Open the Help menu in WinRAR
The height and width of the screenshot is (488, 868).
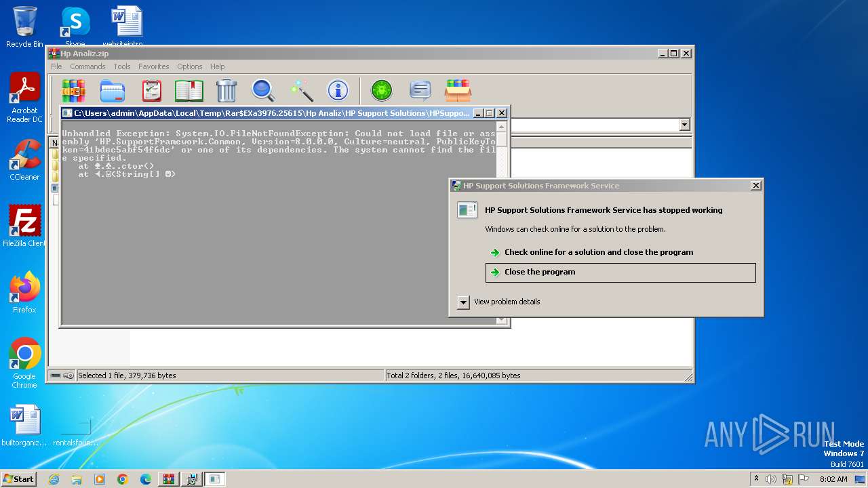coord(217,66)
